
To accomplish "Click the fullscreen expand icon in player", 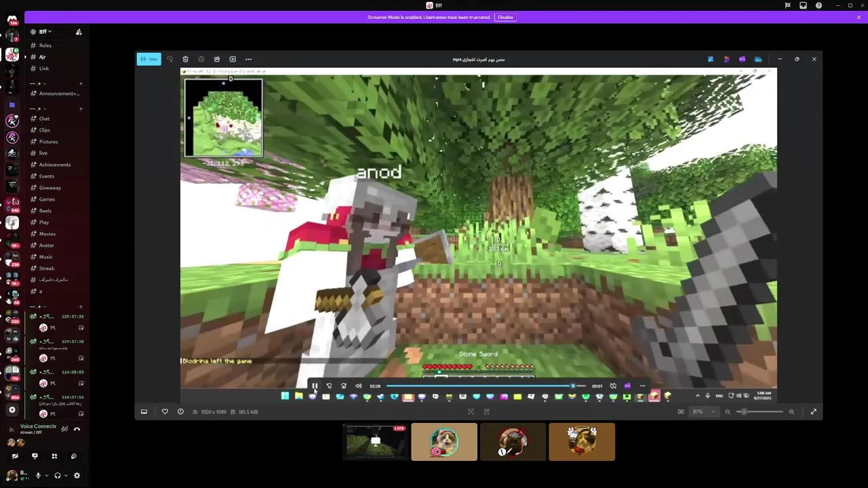I will 813,411.
